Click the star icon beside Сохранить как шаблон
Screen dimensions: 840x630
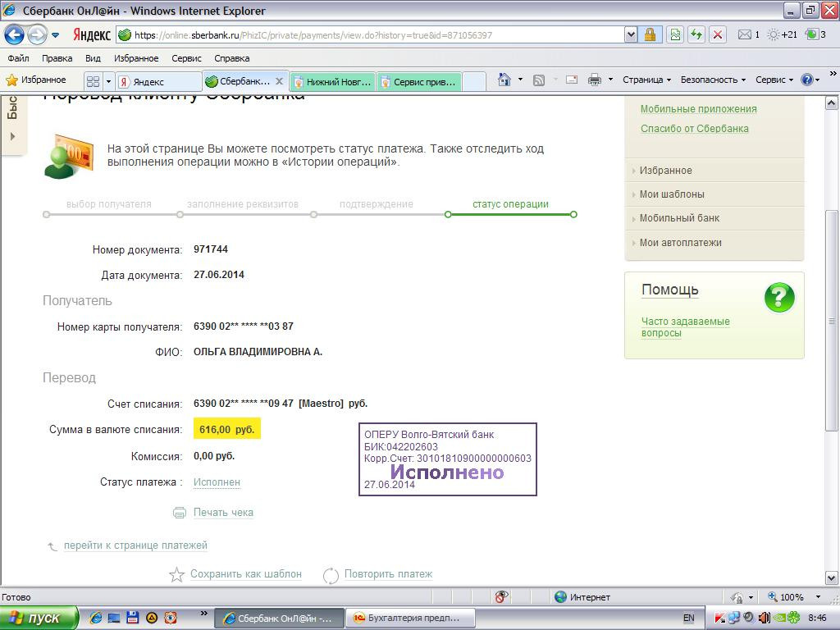pyautogui.click(x=177, y=575)
